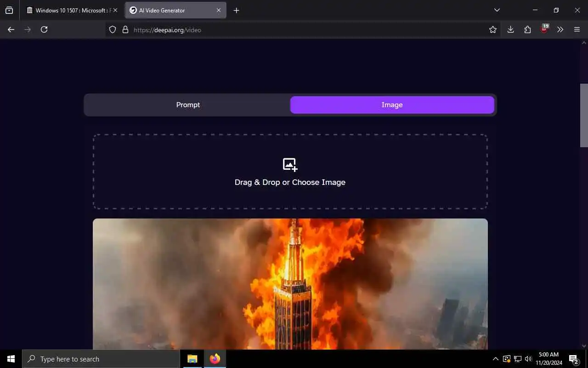Viewport: 588px width, 368px height.
Task: Open the Extensions puzzle icon
Action: pos(527,29)
